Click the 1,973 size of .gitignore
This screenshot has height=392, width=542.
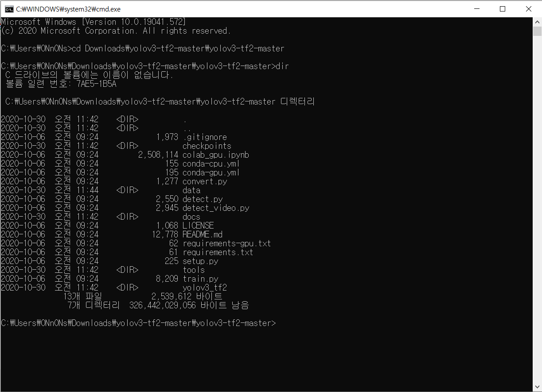tap(167, 137)
